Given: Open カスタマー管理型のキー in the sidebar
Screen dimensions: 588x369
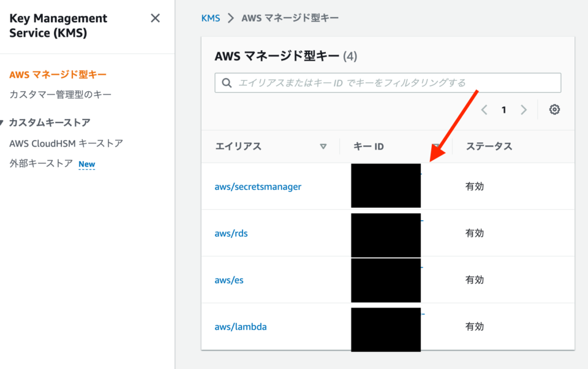Looking at the screenshot, I should [x=60, y=94].
